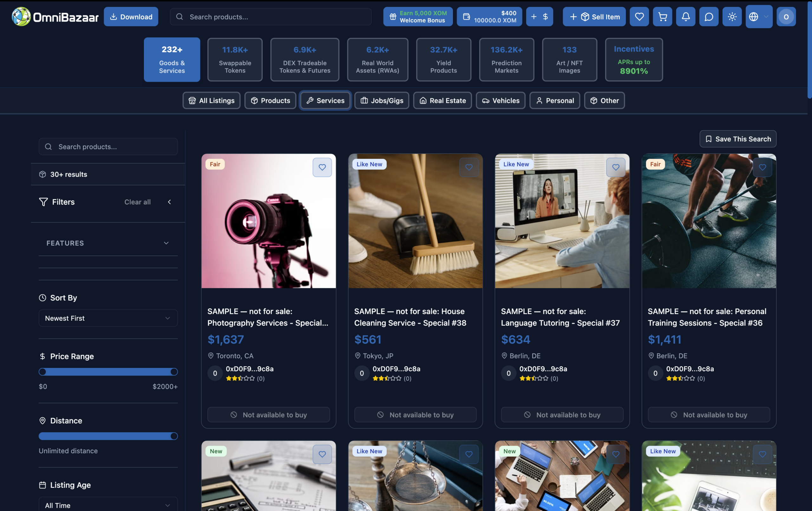This screenshot has width=812, height=511.
Task: Open Language Tutoring - Special #37 title
Action: 560,317
